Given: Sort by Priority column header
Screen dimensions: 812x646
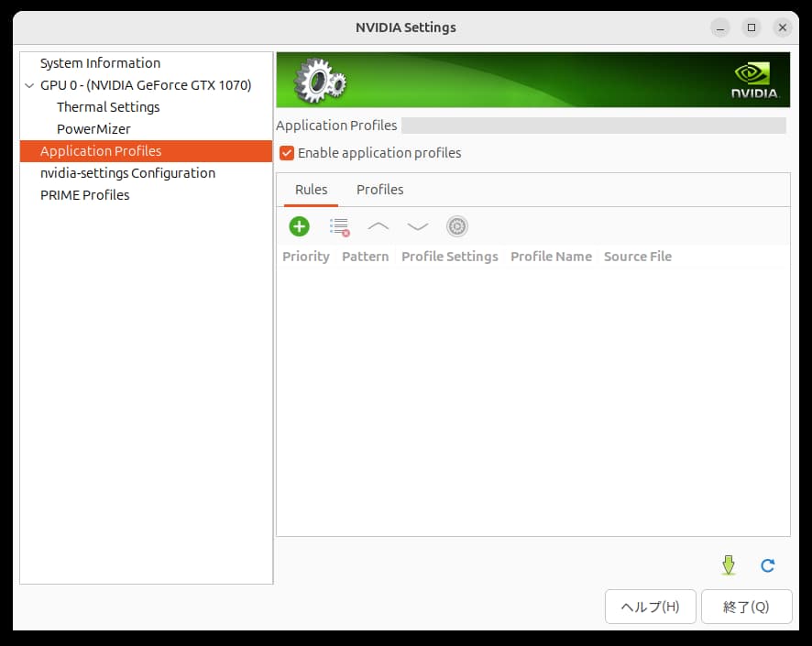Looking at the screenshot, I should point(305,257).
